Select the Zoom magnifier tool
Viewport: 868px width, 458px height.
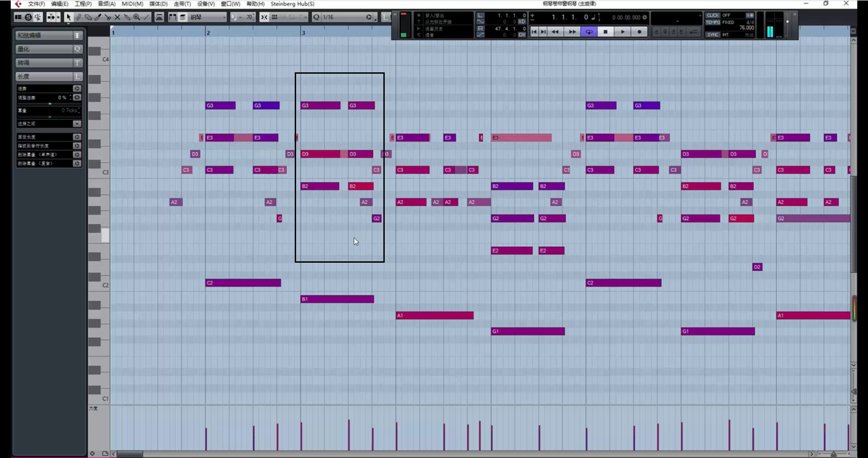[137, 17]
